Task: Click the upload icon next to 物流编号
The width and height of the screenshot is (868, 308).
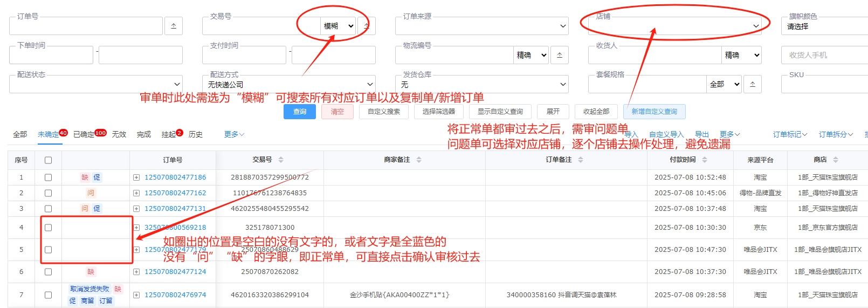Action: click(560, 55)
